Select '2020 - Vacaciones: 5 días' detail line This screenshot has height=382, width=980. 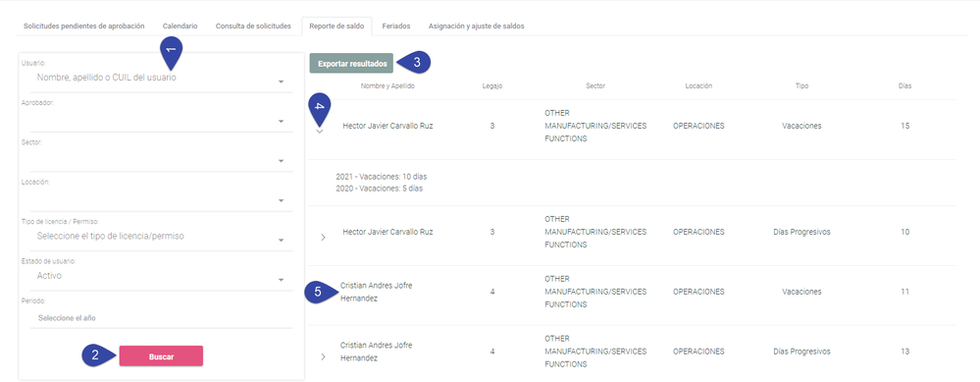pyautogui.click(x=379, y=189)
